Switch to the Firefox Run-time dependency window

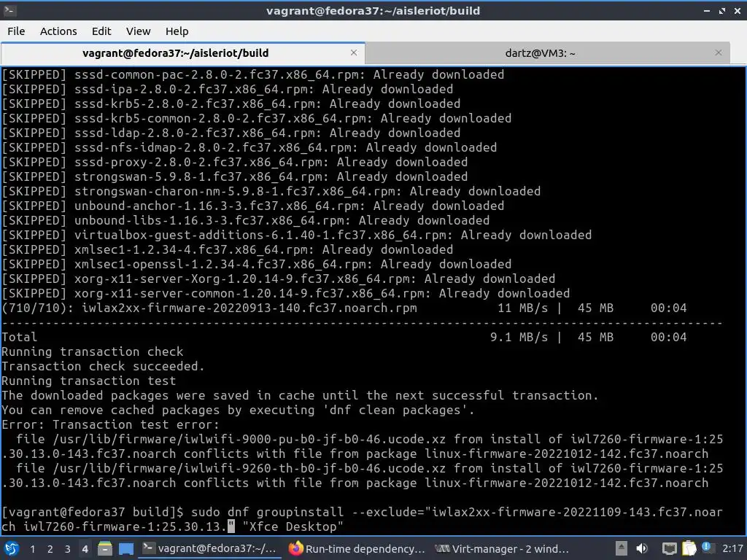[x=357, y=548]
